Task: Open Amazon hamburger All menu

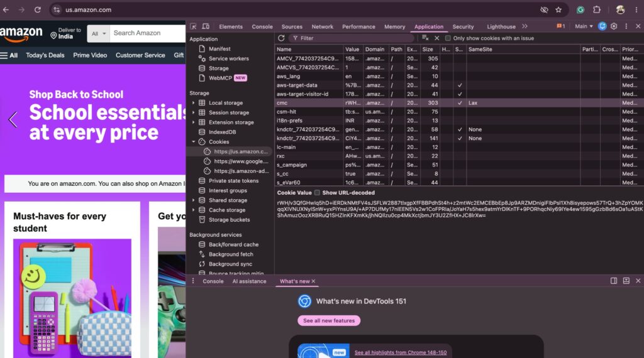Action: point(9,55)
